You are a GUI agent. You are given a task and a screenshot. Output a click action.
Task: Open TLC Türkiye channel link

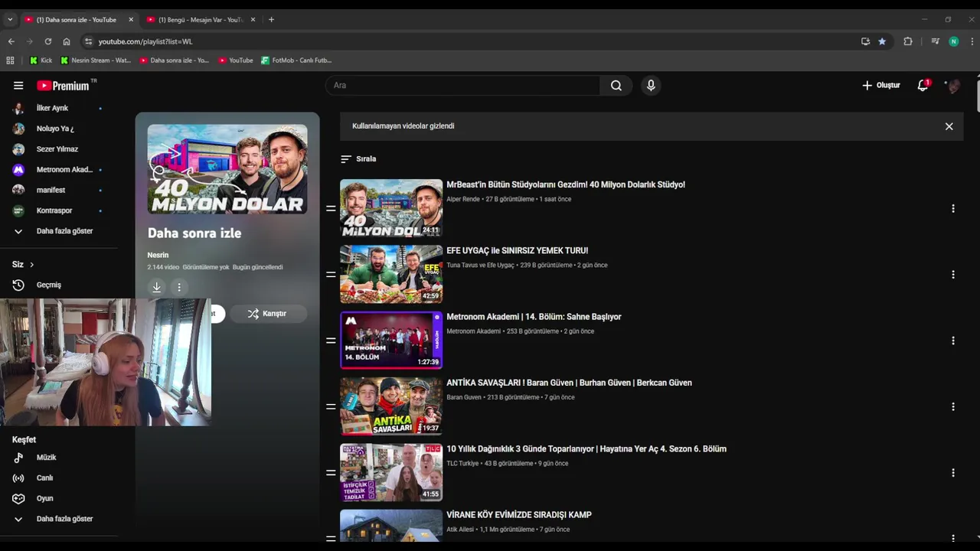(x=462, y=464)
